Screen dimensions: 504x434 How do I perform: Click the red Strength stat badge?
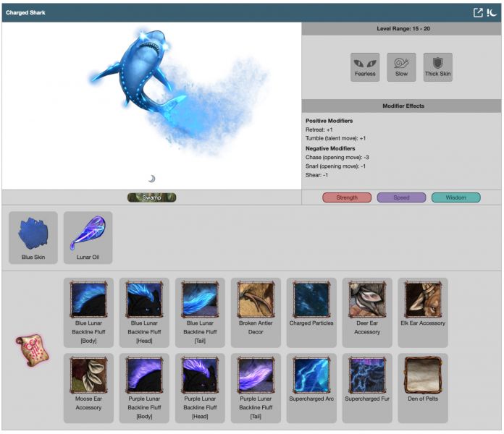(347, 197)
